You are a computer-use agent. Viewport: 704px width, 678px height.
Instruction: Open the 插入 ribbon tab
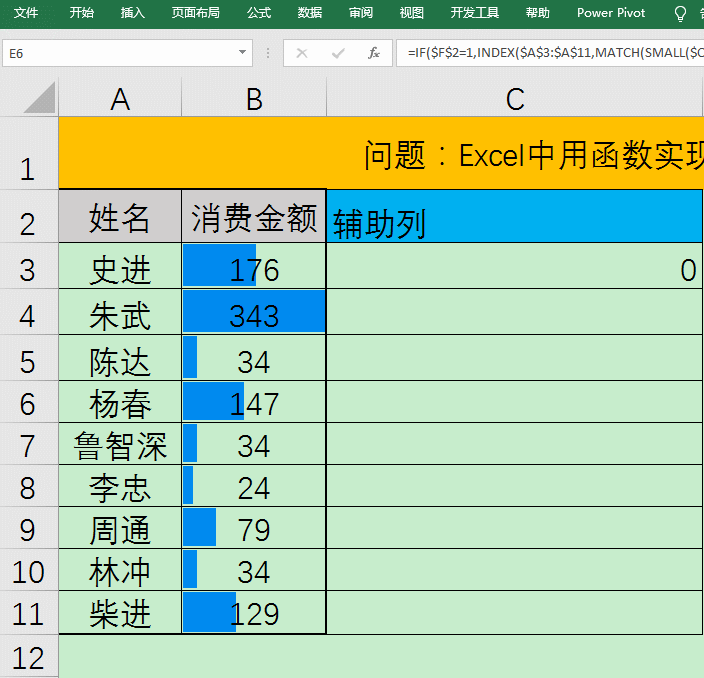pos(132,13)
